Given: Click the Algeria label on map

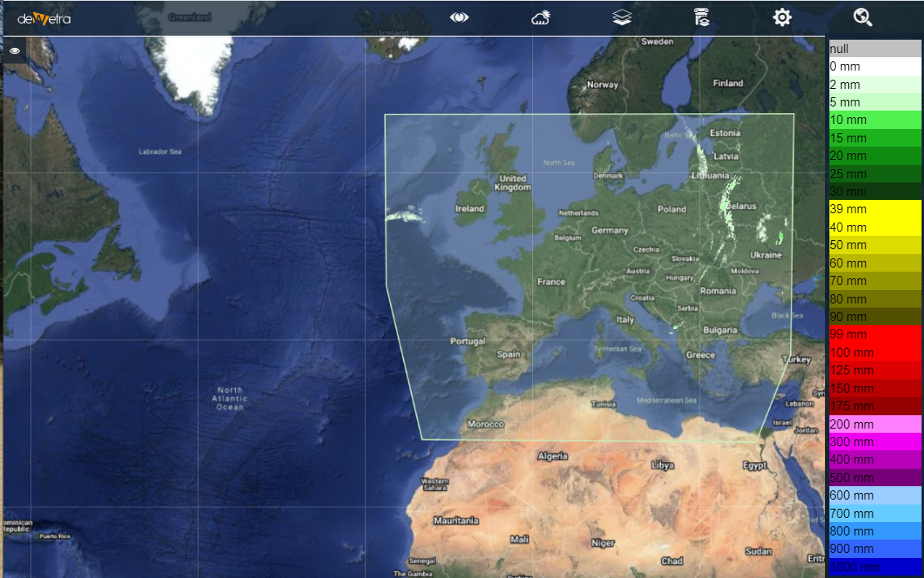Looking at the screenshot, I should (553, 456).
